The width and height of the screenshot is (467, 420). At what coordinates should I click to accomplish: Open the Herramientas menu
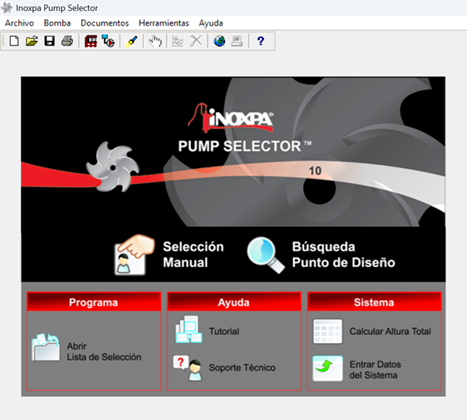tap(164, 23)
